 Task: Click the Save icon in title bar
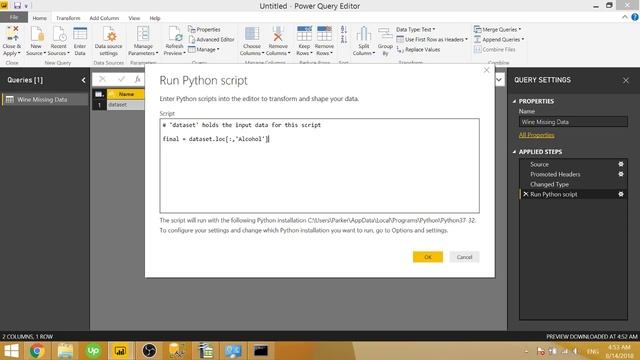pyautogui.click(x=17, y=6)
